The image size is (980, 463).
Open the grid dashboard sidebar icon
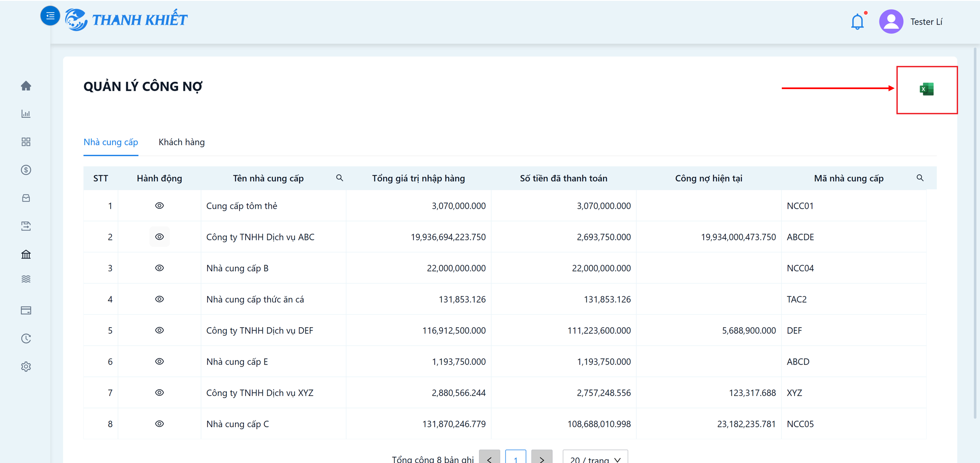tap(26, 142)
